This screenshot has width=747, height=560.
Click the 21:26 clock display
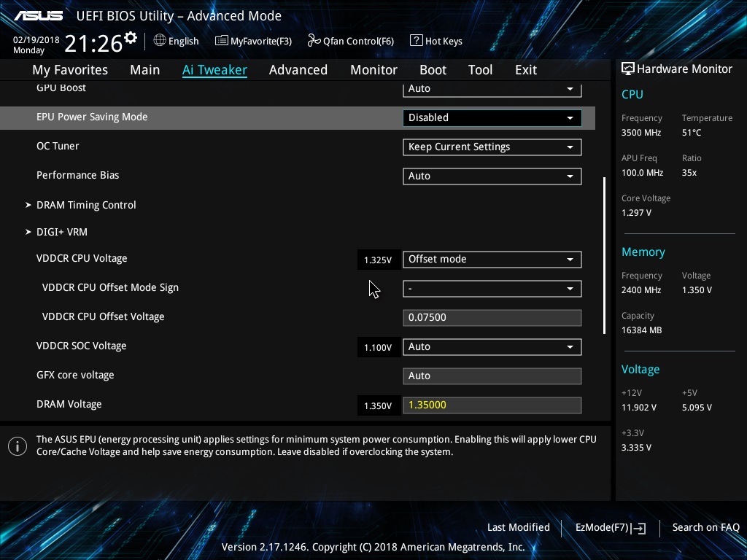93,44
